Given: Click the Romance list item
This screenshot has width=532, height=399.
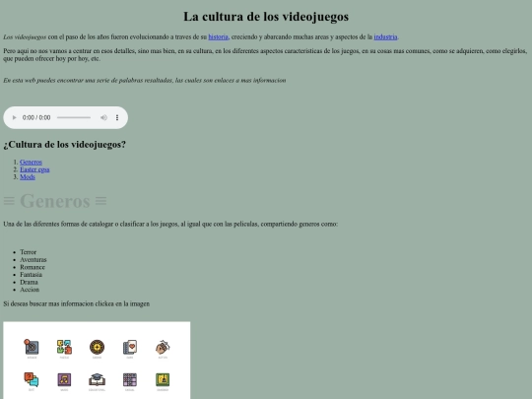Looking at the screenshot, I should click(x=33, y=267).
